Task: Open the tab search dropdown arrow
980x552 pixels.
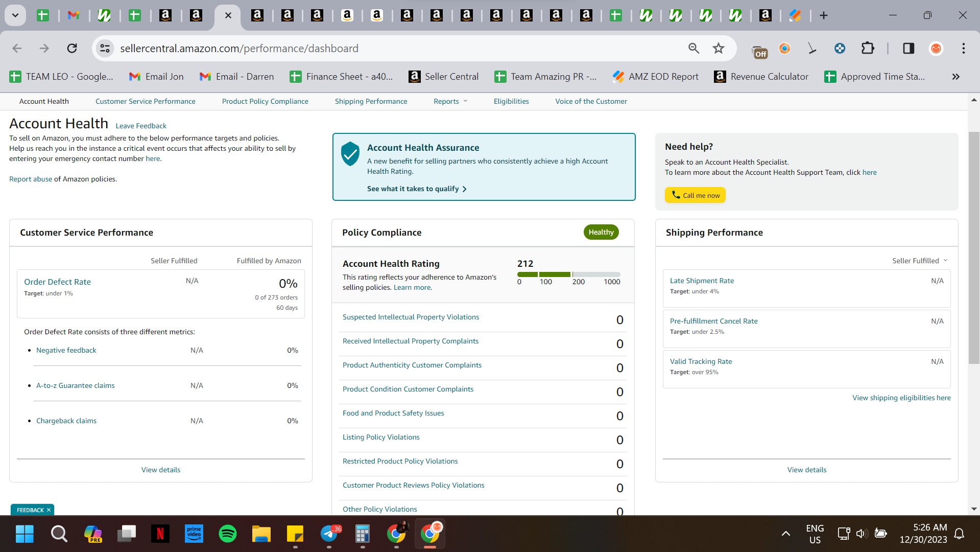Action: [x=15, y=15]
